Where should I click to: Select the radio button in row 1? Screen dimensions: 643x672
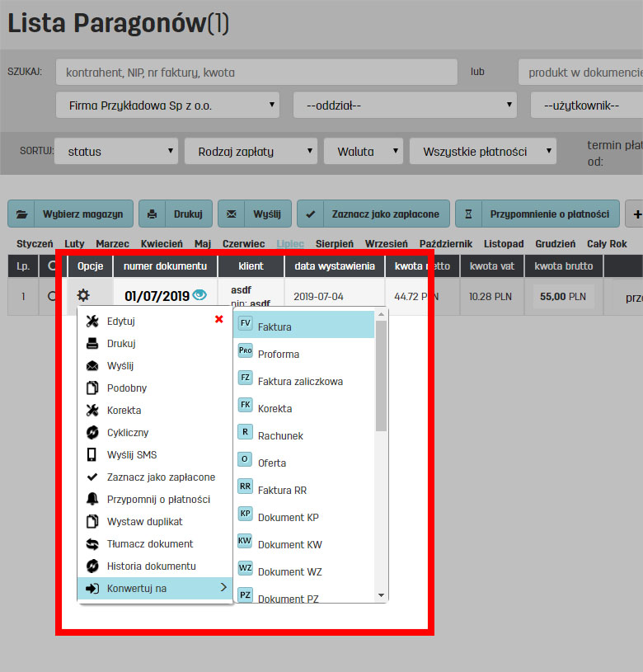coord(54,297)
